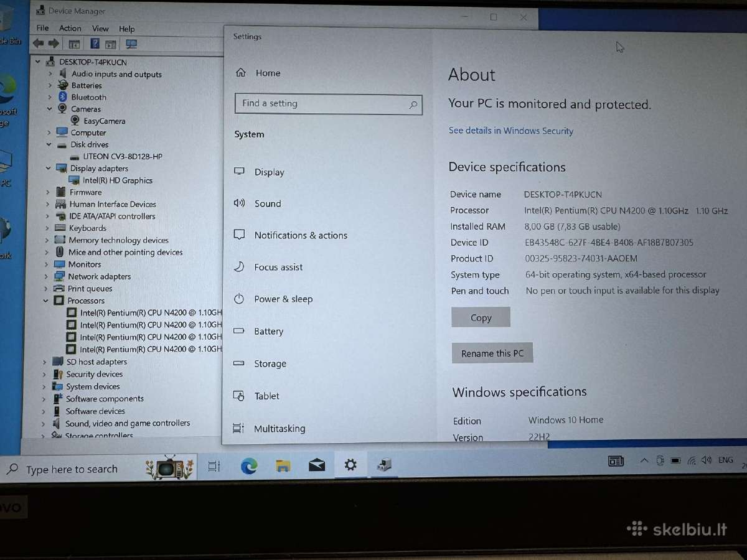Click the magnifier icon in Find a setting
The height and width of the screenshot is (560, 747).
tap(413, 105)
